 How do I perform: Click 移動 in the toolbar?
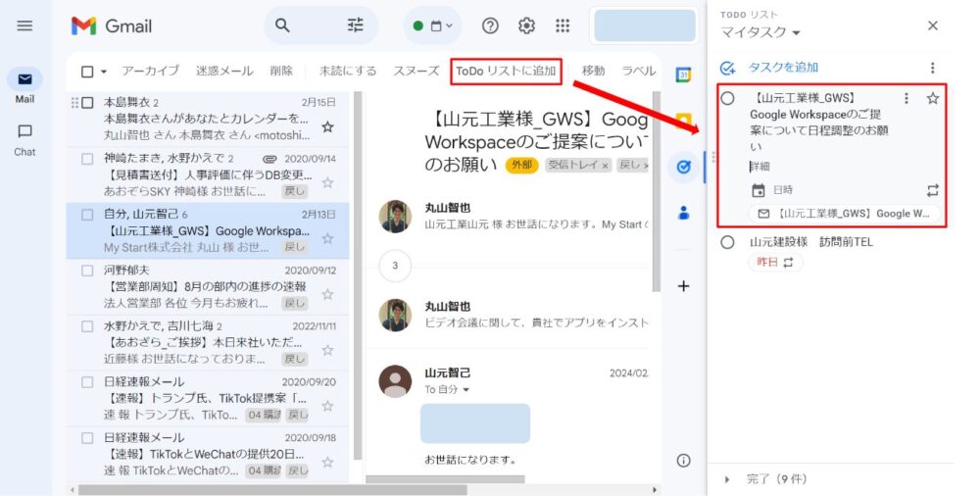pyautogui.click(x=593, y=71)
